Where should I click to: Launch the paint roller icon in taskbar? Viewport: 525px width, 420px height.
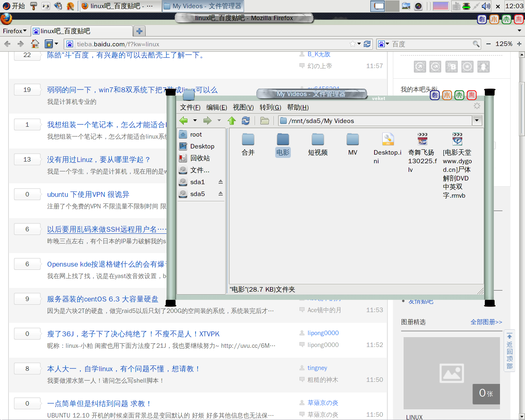pyautogui.click(x=34, y=6)
